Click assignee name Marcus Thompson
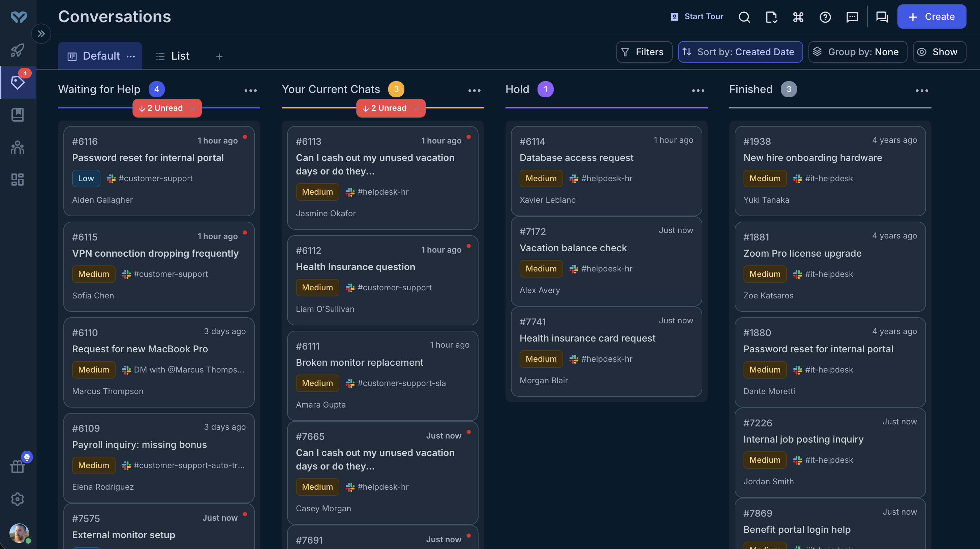 click(108, 391)
